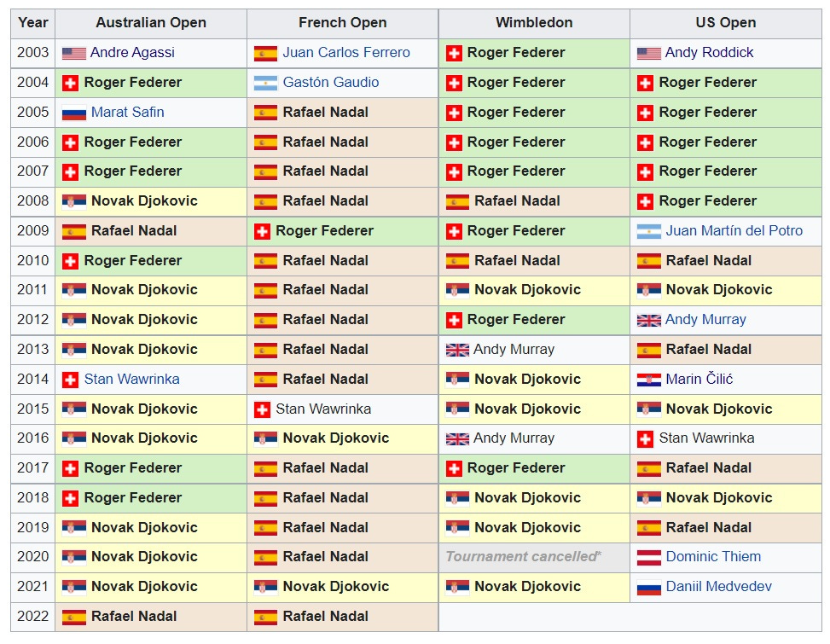Click 'Andy Murray' text in 2013 Wimbledon cell

(x=514, y=349)
